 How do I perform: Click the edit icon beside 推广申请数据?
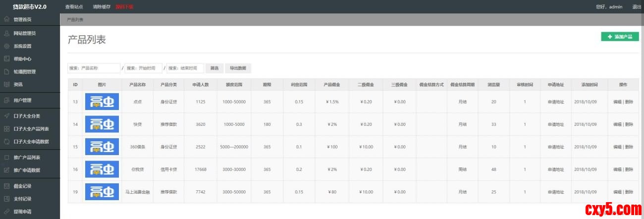(6, 170)
